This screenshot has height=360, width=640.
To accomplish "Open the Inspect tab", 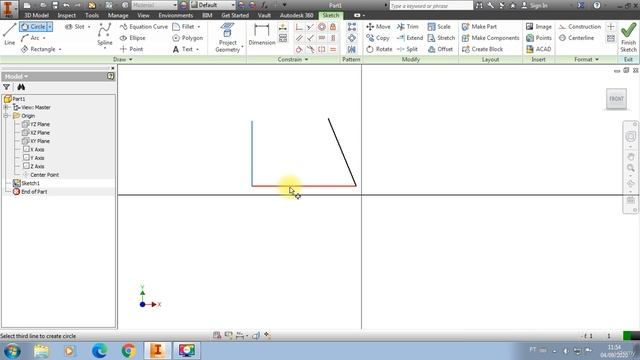I will point(67,15).
